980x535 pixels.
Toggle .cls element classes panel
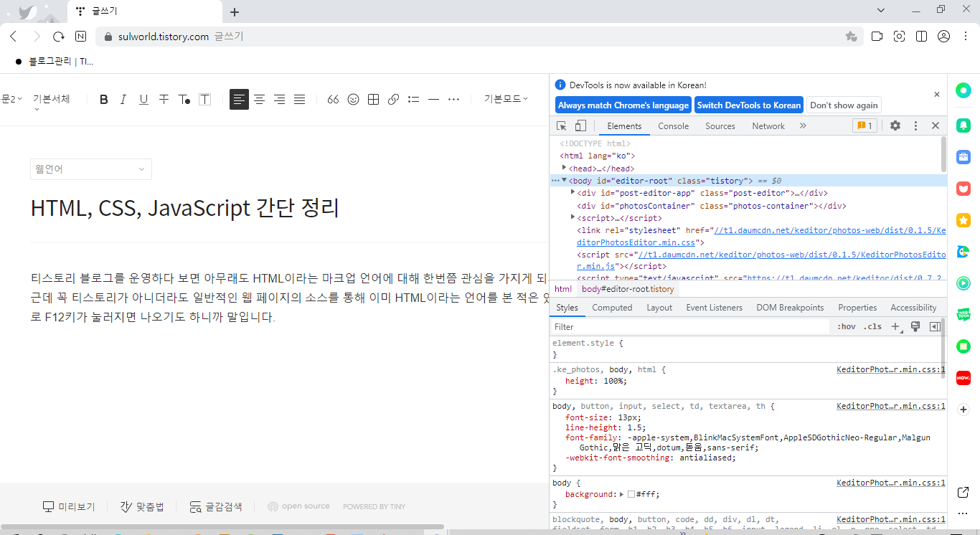click(872, 327)
